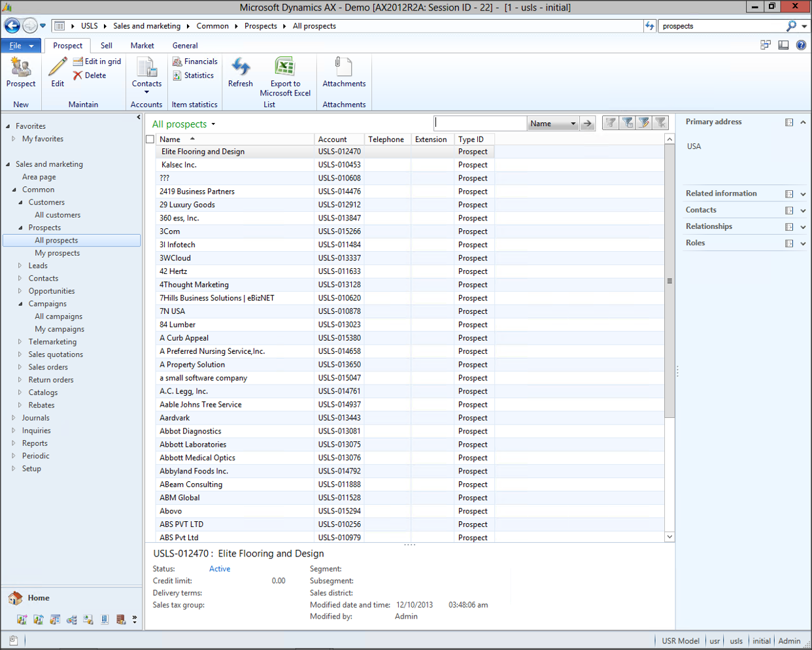Click the quick filter text box
Image resolution: width=812 pixels, height=650 pixels.
coord(480,123)
